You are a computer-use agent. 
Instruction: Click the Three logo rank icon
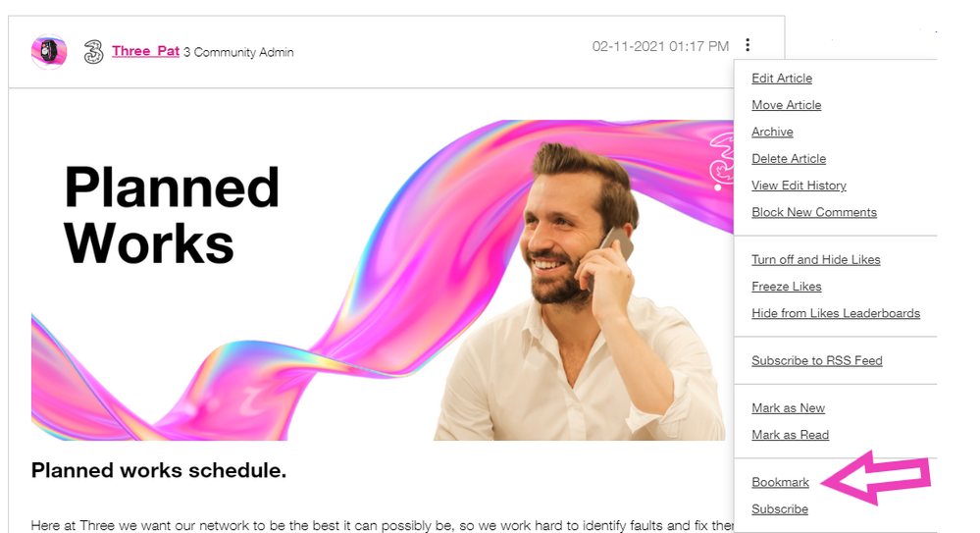pos(94,52)
